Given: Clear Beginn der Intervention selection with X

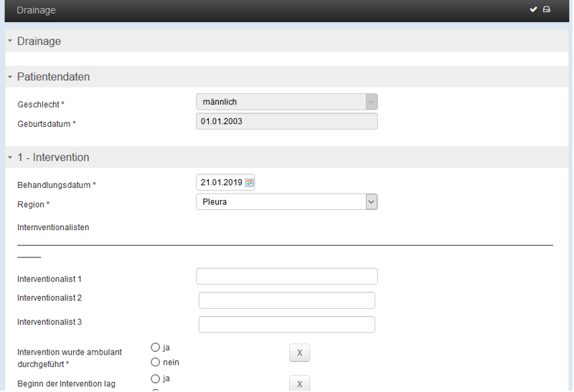Looking at the screenshot, I should click(x=299, y=383).
